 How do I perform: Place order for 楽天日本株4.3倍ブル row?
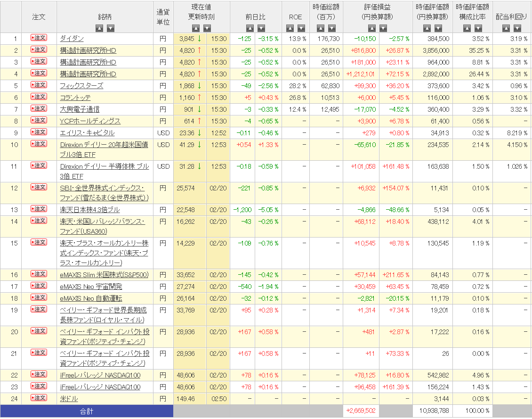[x=39, y=209]
